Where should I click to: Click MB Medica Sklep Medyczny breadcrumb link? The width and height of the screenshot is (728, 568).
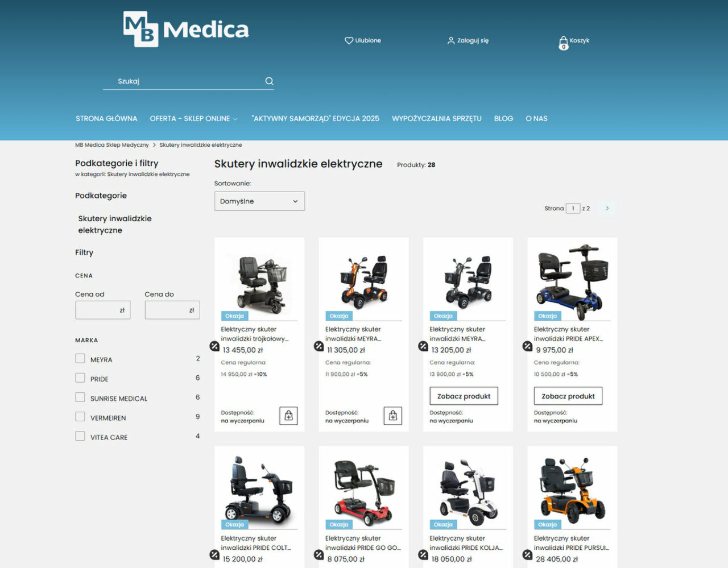(112, 145)
